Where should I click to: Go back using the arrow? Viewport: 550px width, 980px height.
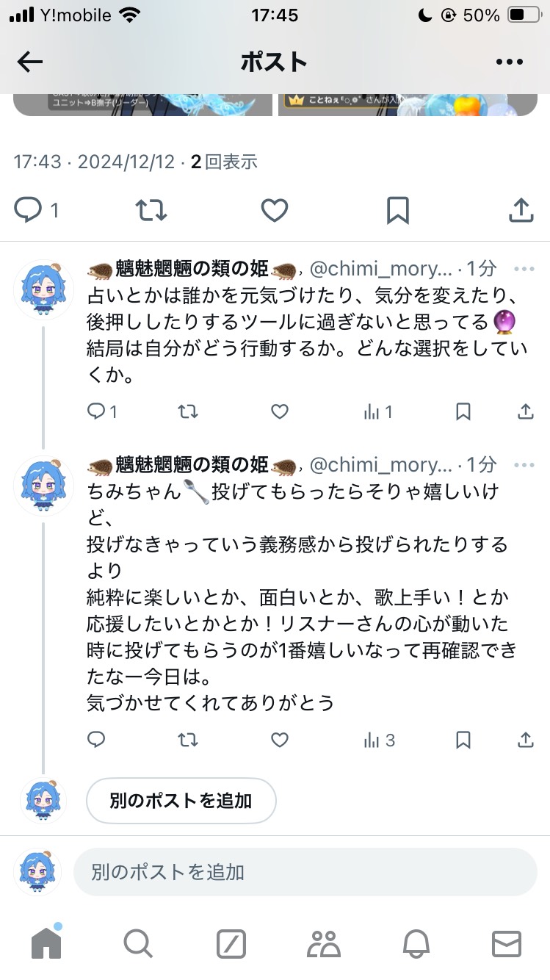29,62
